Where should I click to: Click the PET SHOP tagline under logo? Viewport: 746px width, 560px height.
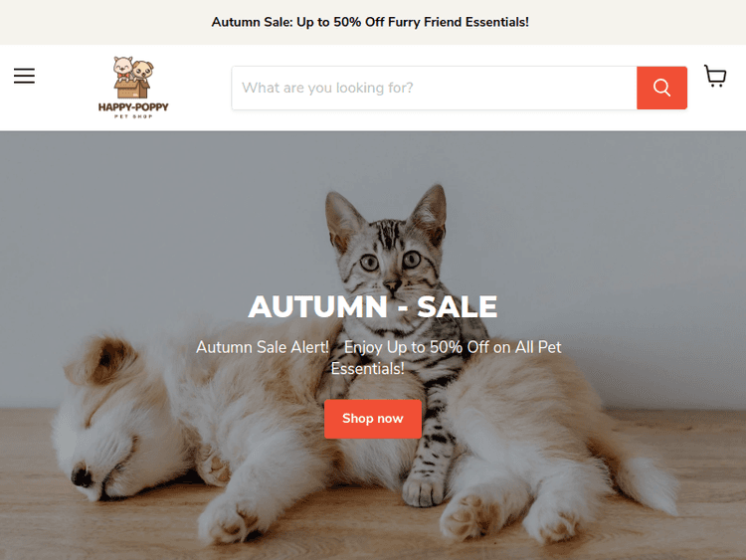coord(133,116)
